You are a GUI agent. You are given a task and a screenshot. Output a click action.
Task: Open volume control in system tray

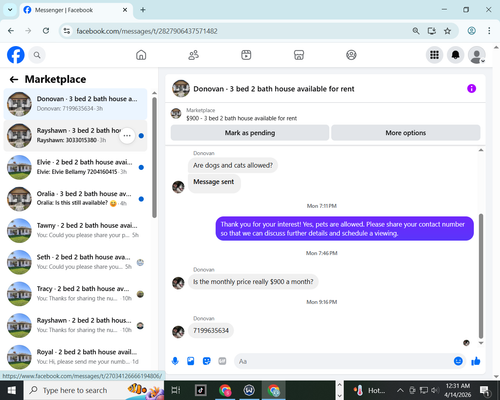point(435,390)
